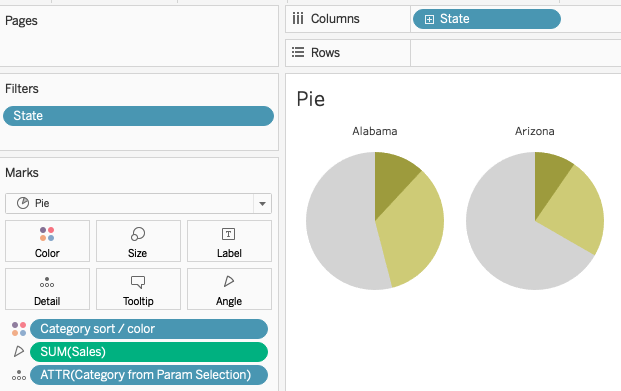
Task: Click the mark type dropdown arrow
Action: [262, 204]
